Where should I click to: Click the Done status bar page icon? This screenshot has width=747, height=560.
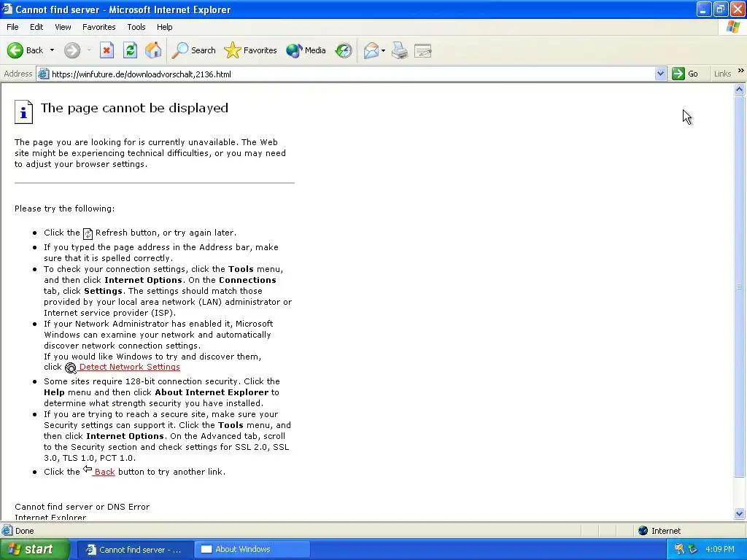7,531
